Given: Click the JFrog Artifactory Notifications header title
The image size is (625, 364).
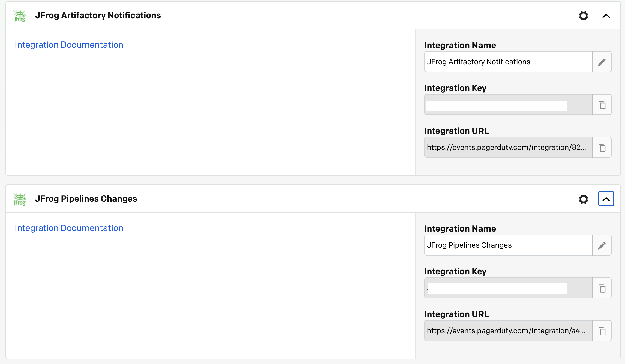Looking at the screenshot, I should click(x=98, y=16).
